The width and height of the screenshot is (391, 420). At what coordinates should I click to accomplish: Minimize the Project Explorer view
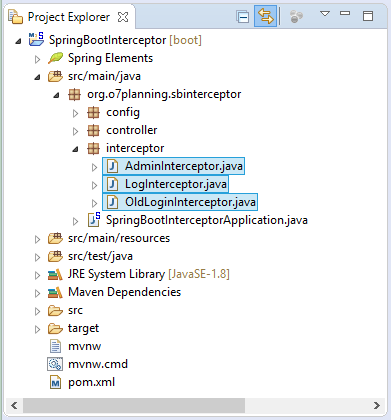pyautogui.click(x=345, y=13)
